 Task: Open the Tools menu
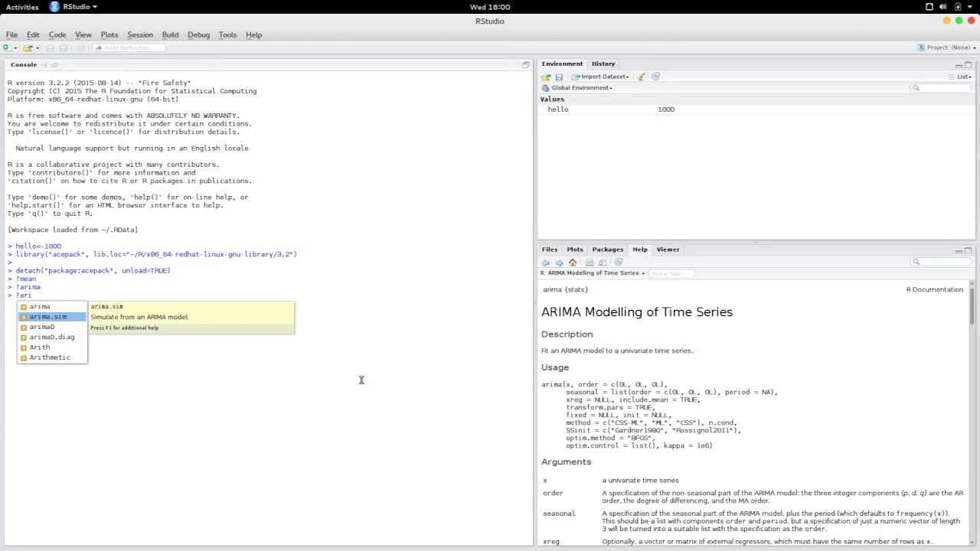227,34
